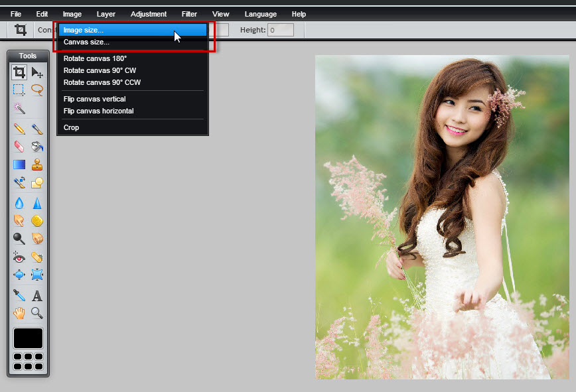Select the Colorpicker eyedropper tool
Viewport: 576px width, 392px height.
click(19, 295)
